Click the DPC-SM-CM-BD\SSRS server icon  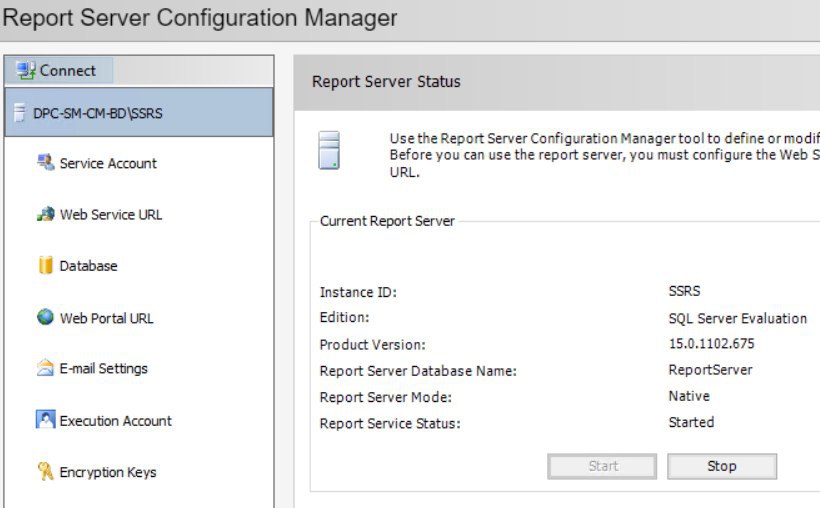pos(19,112)
